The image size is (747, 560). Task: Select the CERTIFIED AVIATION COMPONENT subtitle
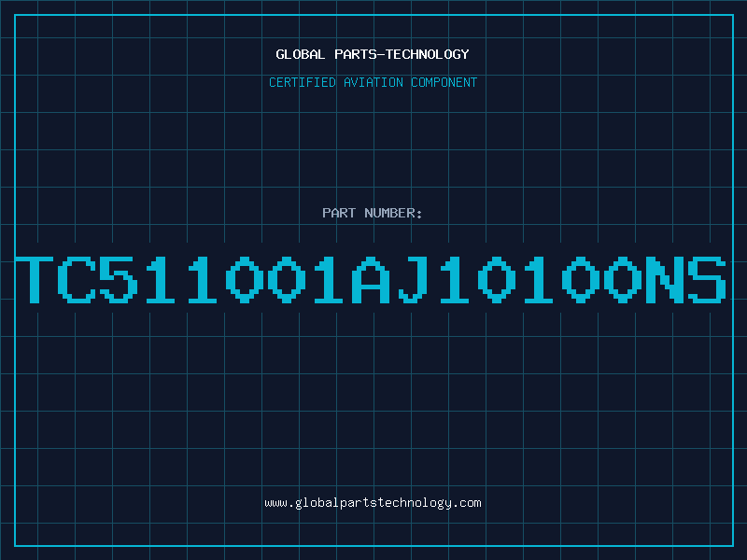[x=373, y=82]
